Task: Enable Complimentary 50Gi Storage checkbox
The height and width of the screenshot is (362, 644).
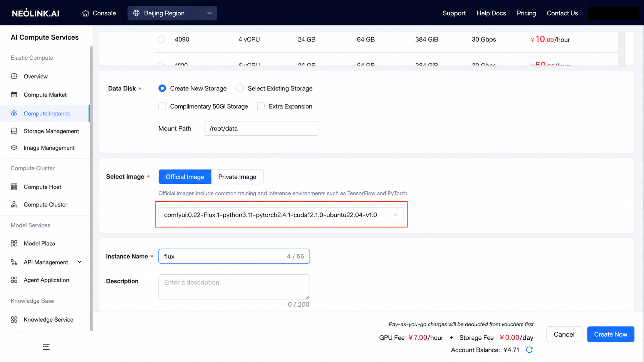Action: (x=162, y=106)
